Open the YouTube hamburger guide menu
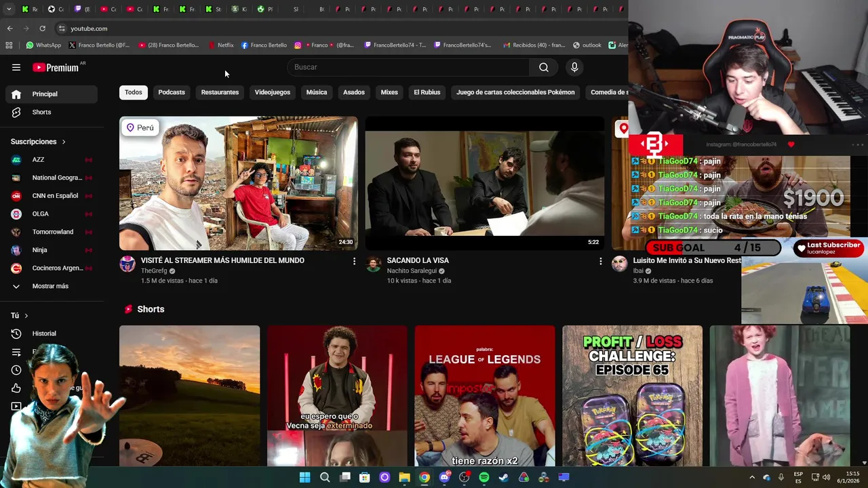The image size is (868, 488). [x=16, y=67]
